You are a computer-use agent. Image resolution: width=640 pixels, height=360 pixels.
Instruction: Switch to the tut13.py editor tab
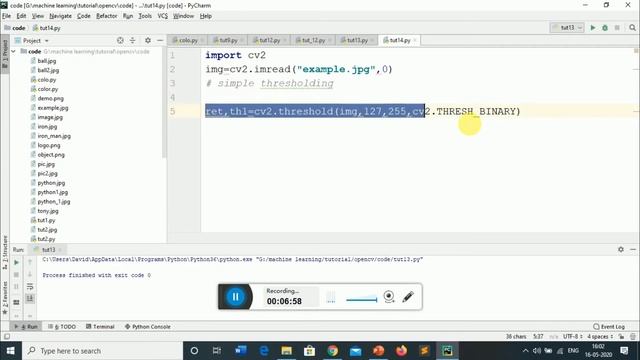pyautogui.click(x=357, y=40)
